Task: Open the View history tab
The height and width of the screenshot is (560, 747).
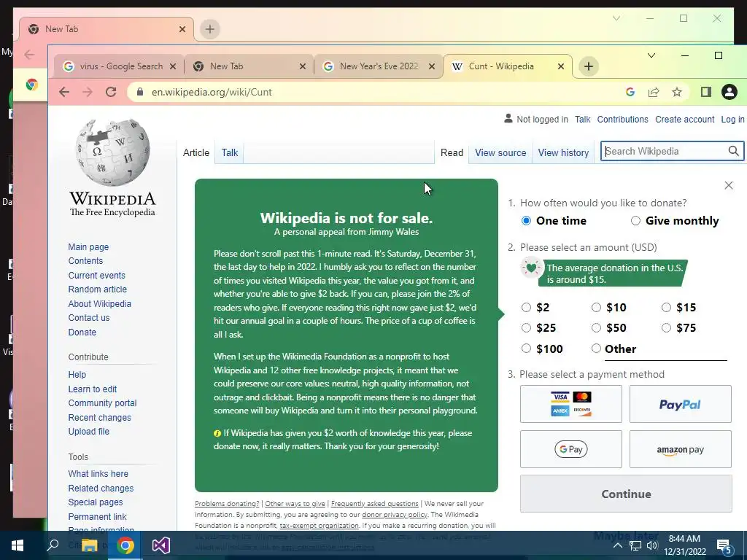Action: click(x=563, y=153)
